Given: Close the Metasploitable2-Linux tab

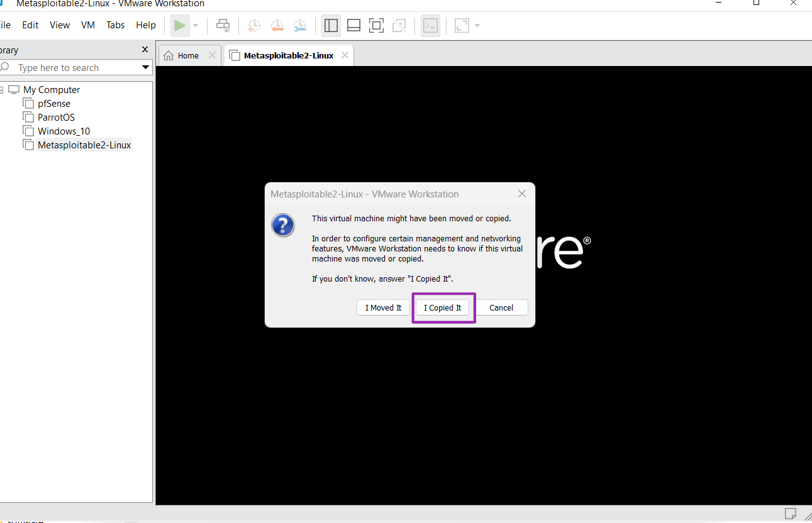Looking at the screenshot, I should coord(345,55).
